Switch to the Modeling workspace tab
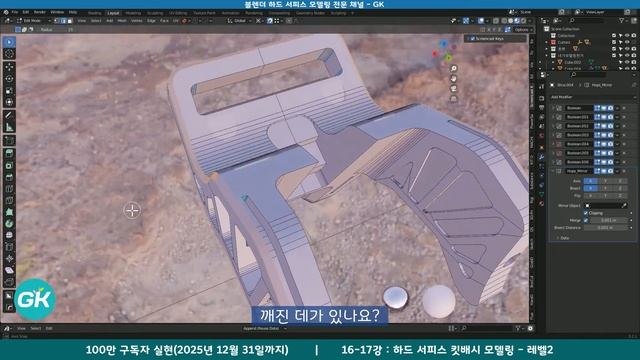Viewport: 640px width, 360px height. coord(133,13)
